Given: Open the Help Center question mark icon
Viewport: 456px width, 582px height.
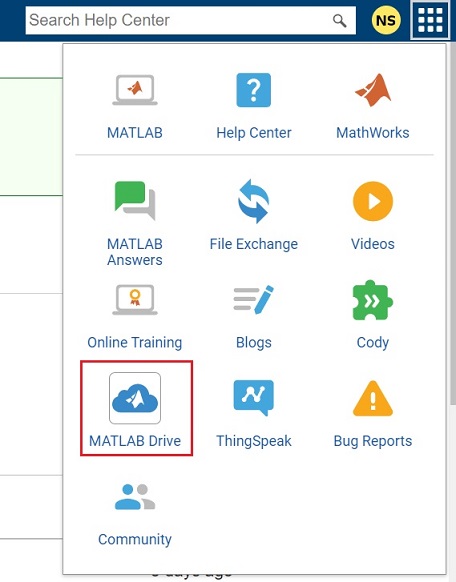Looking at the screenshot, I should tap(254, 90).
